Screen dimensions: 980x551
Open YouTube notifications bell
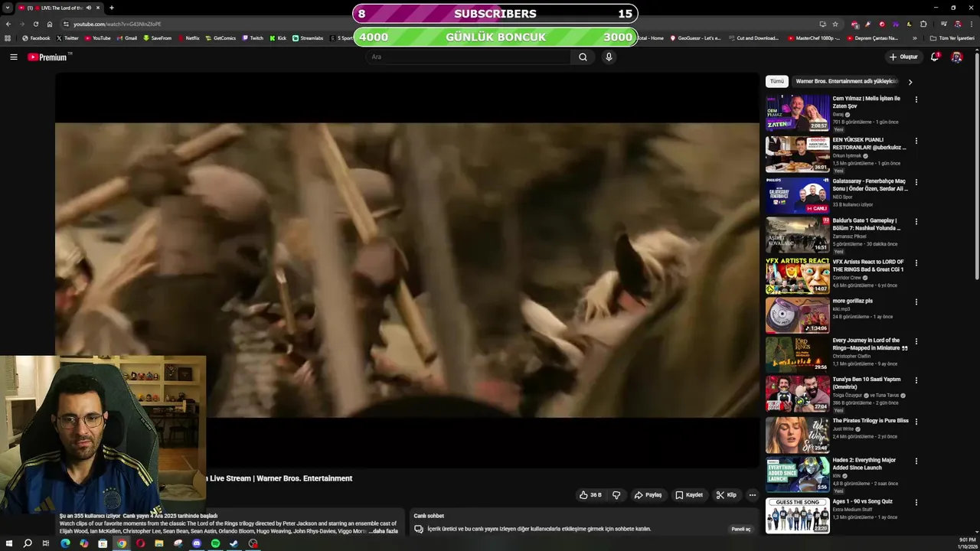pyautogui.click(x=935, y=57)
